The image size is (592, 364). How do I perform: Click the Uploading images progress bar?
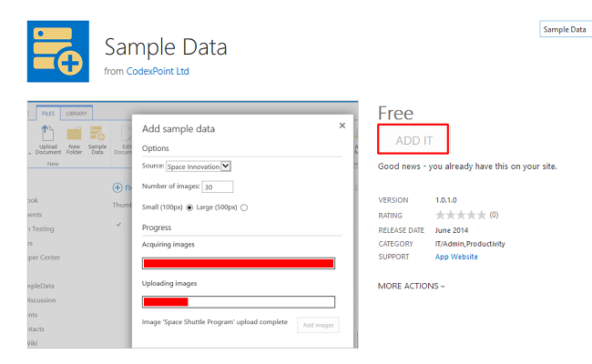tap(239, 302)
